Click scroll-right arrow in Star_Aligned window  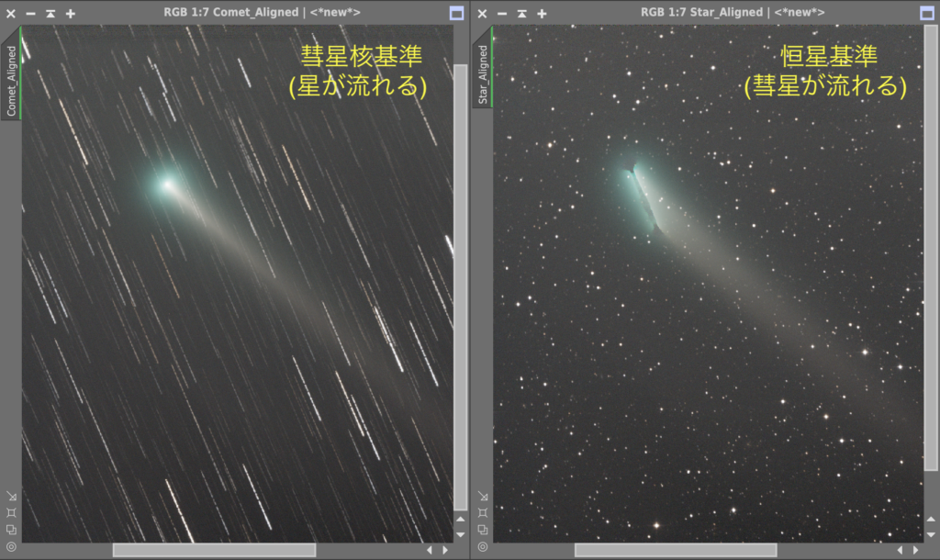click(915, 550)
